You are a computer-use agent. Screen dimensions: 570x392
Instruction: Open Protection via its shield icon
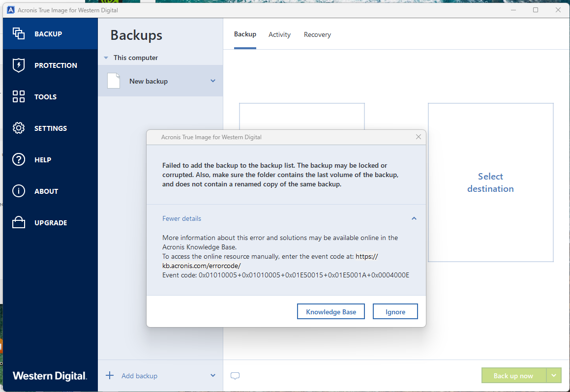pos(19,65)
